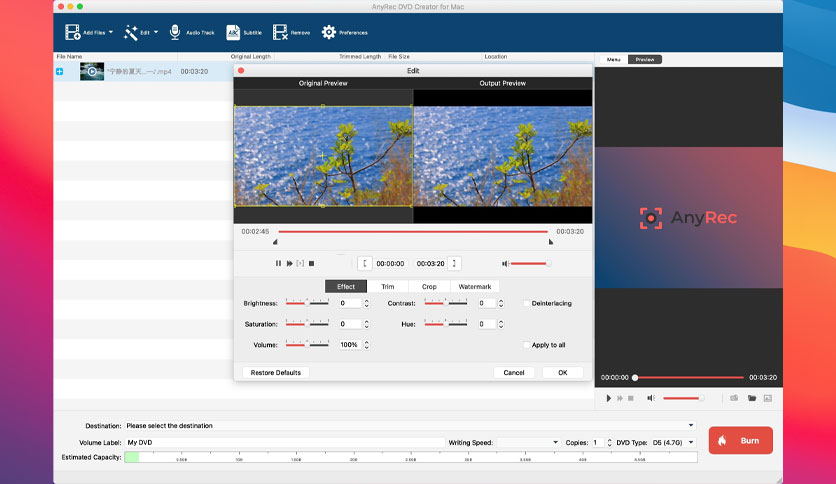Click the Volume effect slider
Screen dimensions: 836x484
pos(307,344)
